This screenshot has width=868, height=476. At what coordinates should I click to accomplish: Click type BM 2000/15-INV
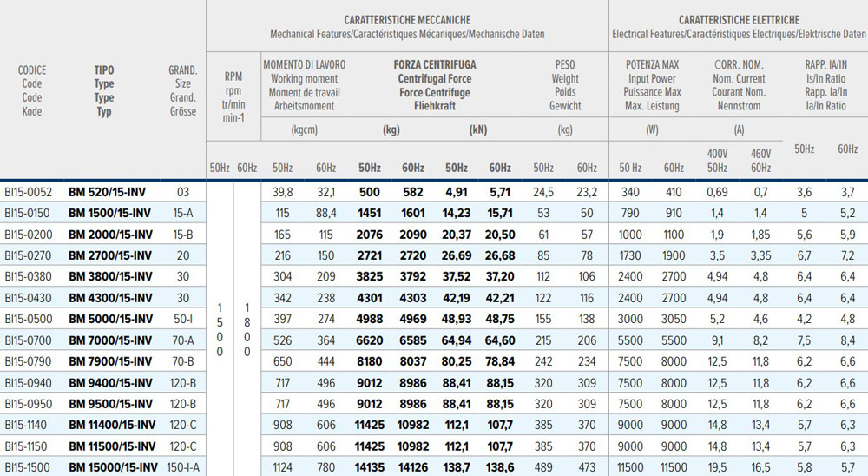click(x=110, y=235)
